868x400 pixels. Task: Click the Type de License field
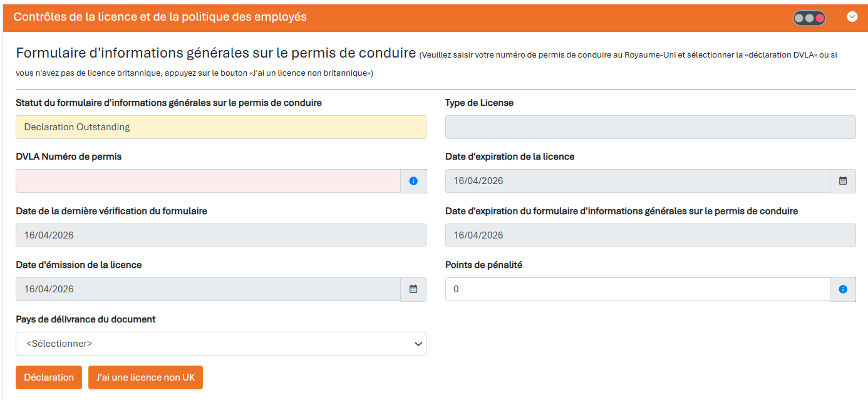651,127
